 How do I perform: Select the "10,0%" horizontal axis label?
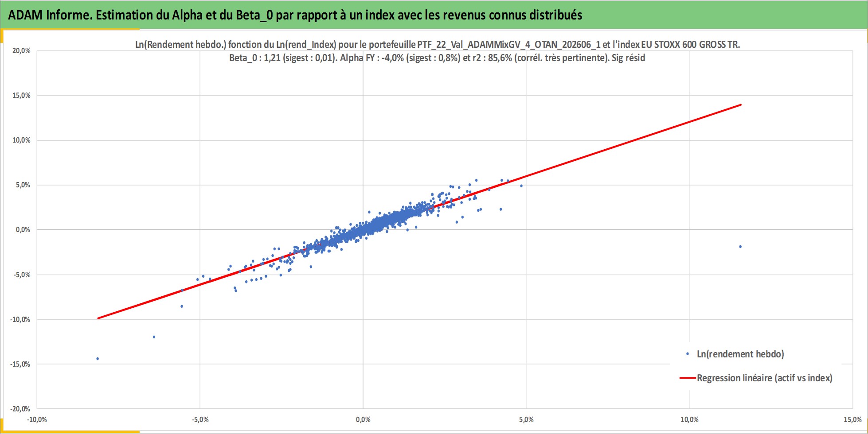point(689,420)
